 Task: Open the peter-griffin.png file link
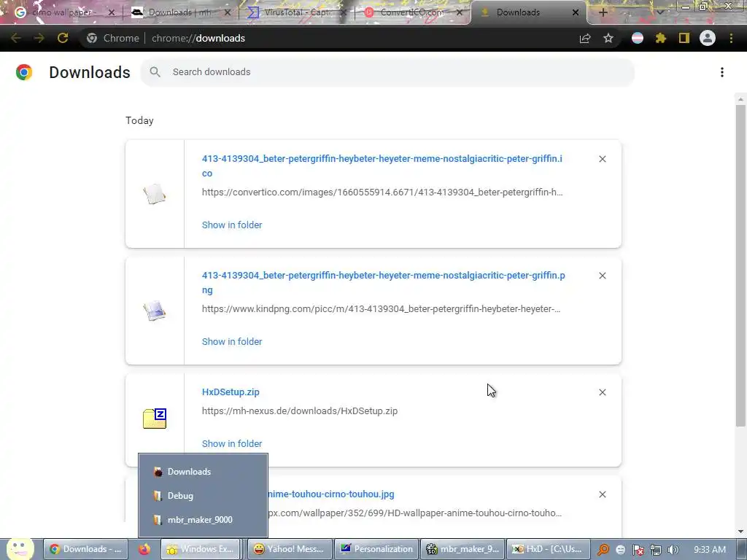tap(384, 282)
